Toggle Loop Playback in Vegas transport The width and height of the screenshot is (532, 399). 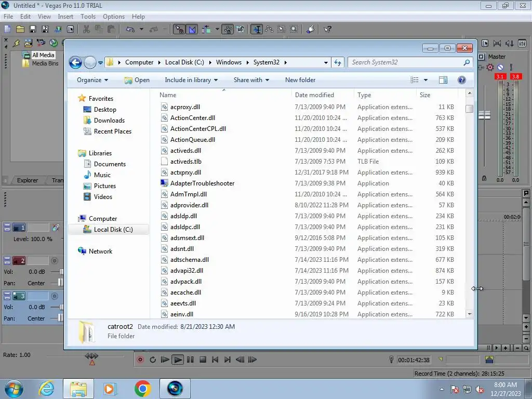point(153,360)
